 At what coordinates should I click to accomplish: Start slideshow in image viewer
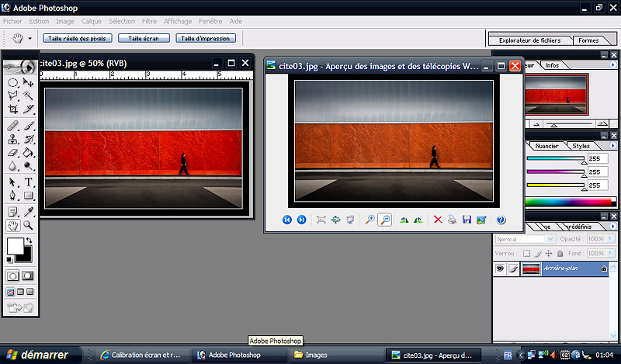click(350, 220)
